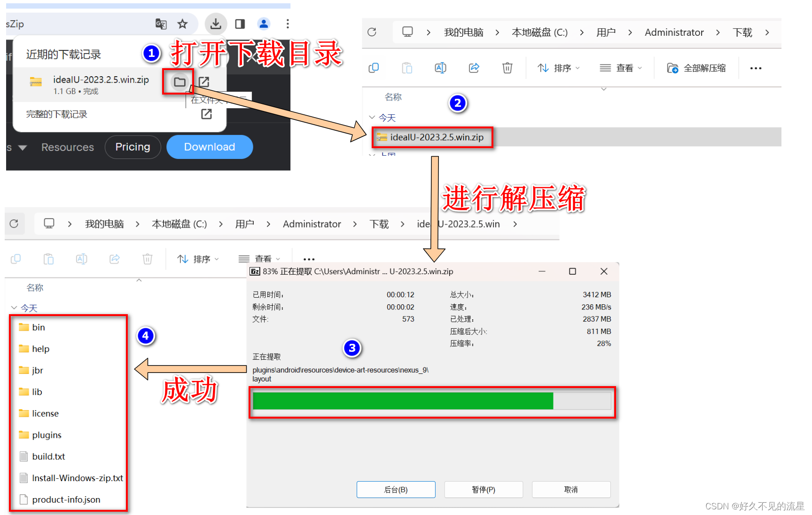
Task: Click 名称 column header in Downloads window
Action: 393,97
